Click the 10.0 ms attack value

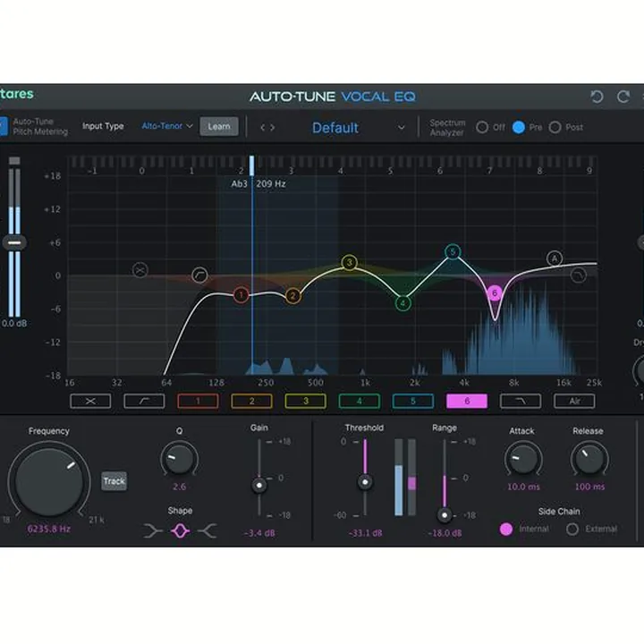pyautogui.click(x=523, y=487)
